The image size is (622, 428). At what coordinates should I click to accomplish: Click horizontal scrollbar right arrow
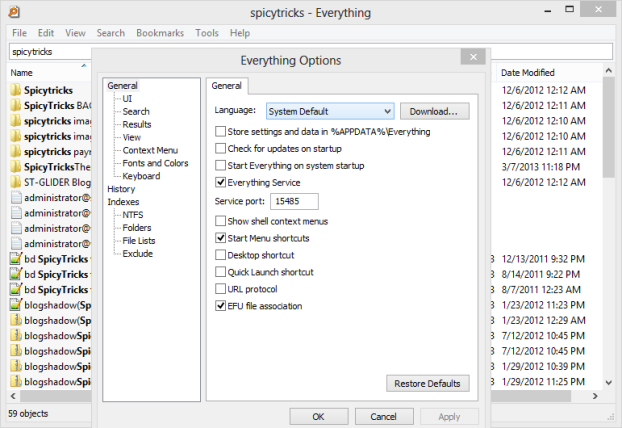point(595,396)
